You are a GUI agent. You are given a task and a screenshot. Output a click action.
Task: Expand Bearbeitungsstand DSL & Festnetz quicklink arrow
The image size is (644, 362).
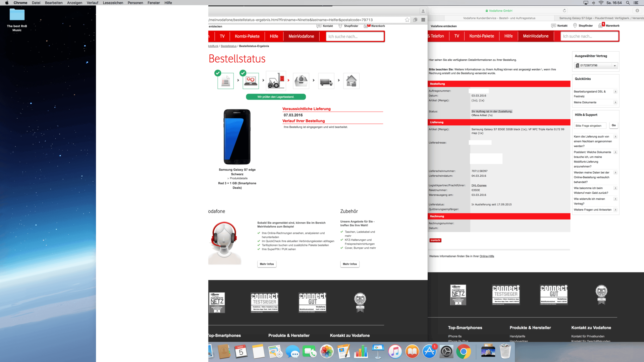click(615, 92)
